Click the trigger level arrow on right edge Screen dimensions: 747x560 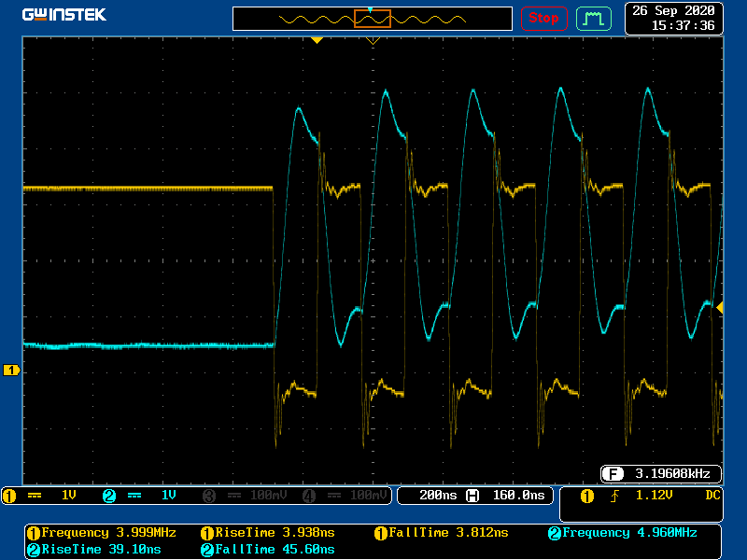pyautogui.click(x=719, y=307)
